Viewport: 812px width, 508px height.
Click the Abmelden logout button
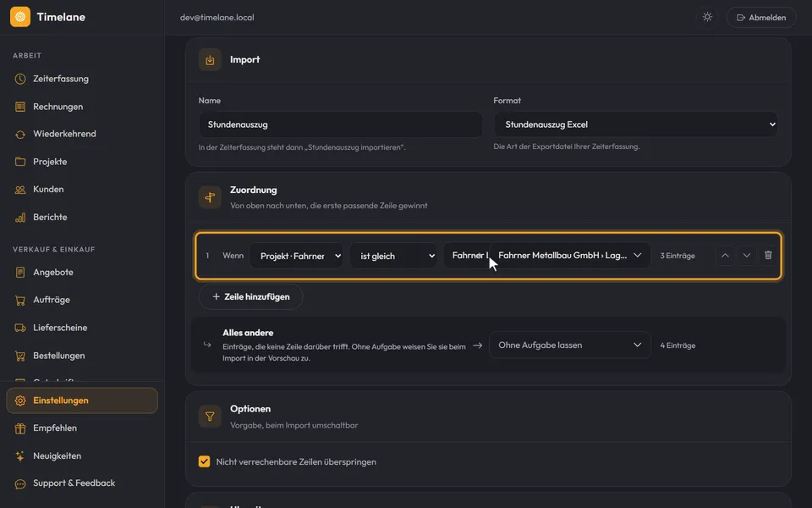[x=761, y=17]
